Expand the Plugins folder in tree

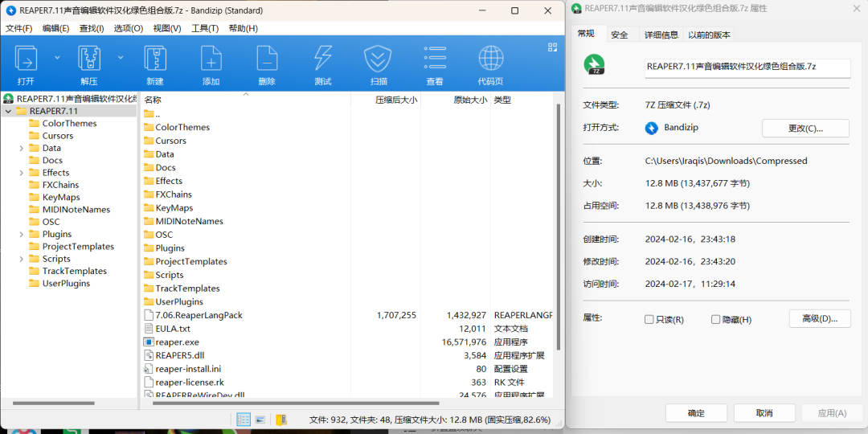pos(21,234)
